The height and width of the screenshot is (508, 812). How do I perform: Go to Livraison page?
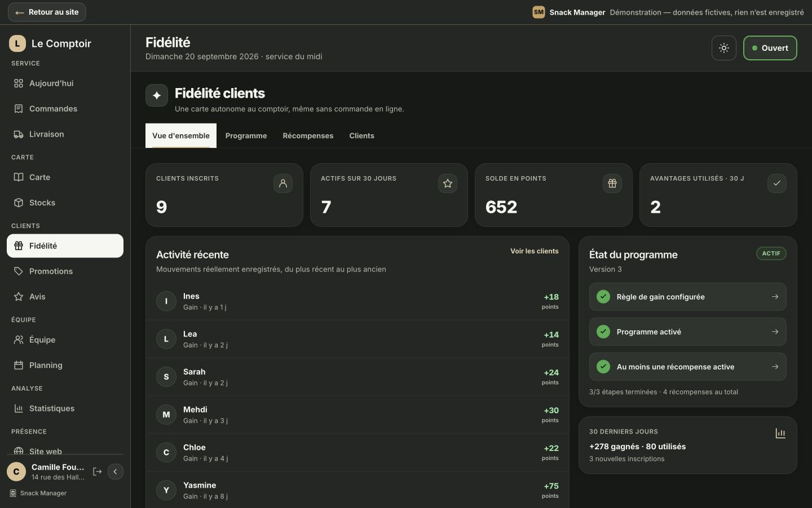(x=65, y=134)
